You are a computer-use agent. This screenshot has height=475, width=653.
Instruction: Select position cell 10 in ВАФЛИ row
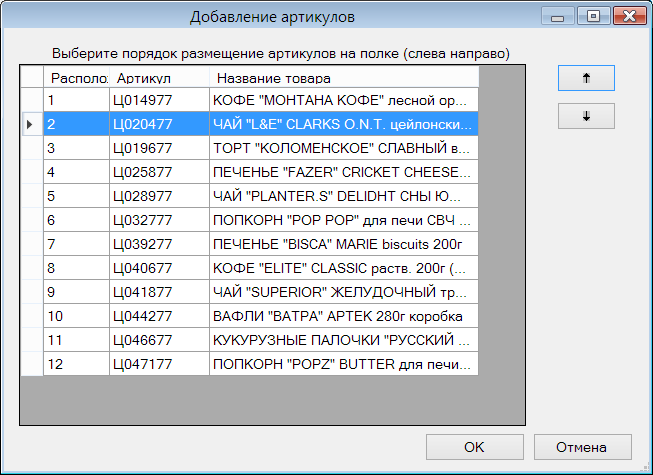[x=76, y=316]
